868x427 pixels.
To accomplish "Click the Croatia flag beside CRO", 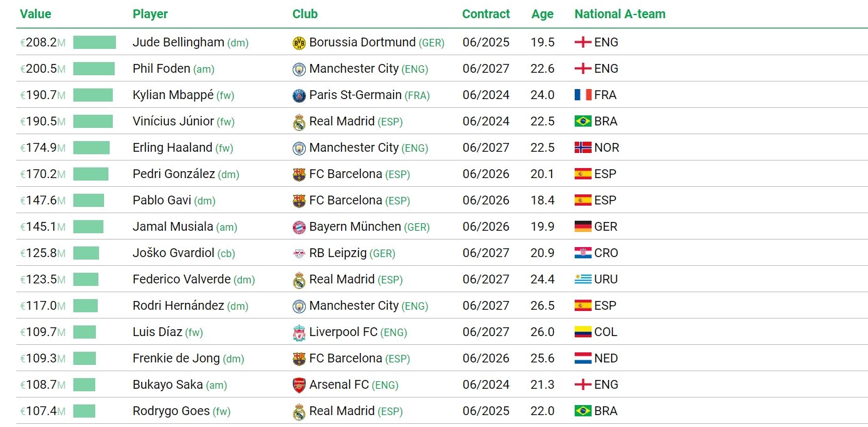I will click(x=583, y=253).
